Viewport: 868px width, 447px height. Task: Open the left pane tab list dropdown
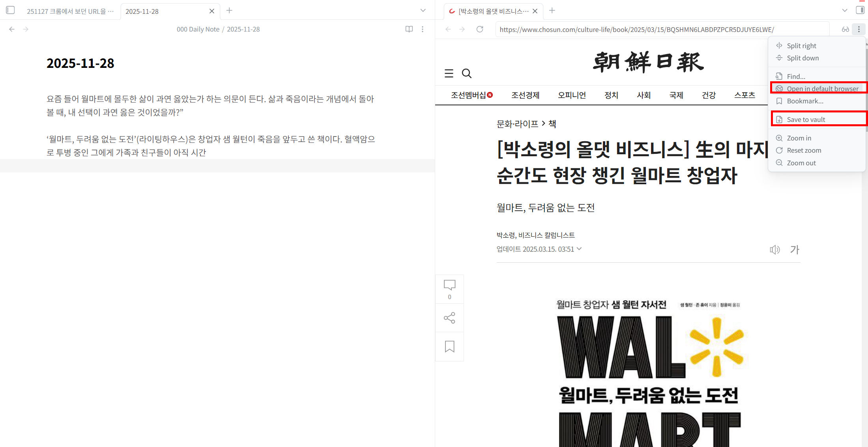pos(423,11)
